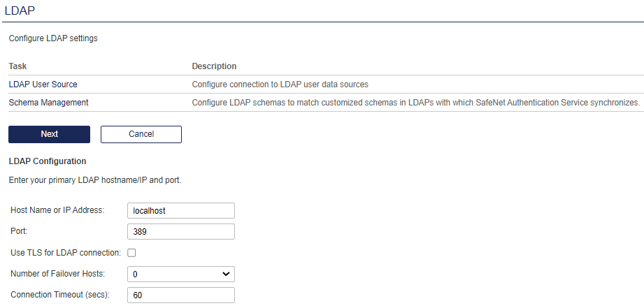The height and width of the screenshot is (308, 644).
Task: Click the LDAP user data sources description
Action: (280, 85)
